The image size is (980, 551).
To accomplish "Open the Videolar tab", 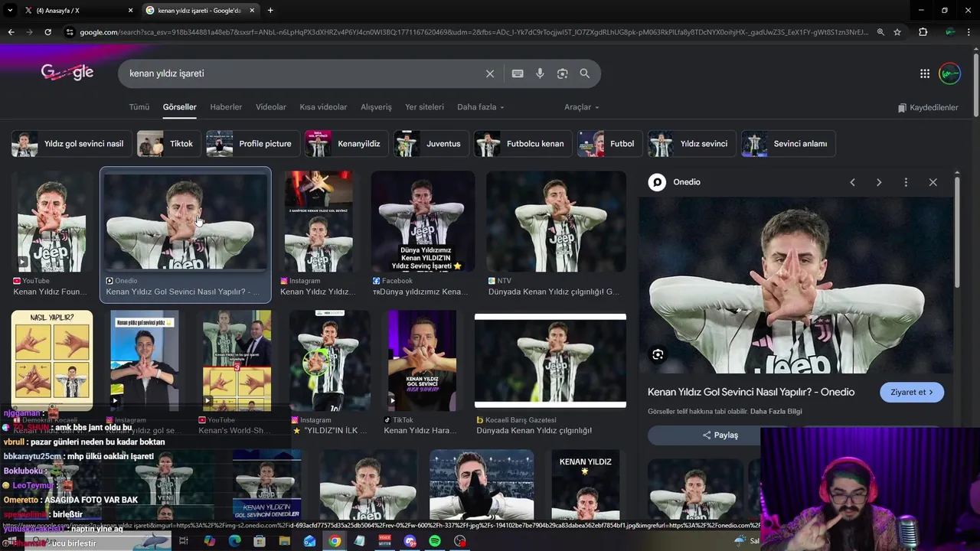I will coord(271,107).
